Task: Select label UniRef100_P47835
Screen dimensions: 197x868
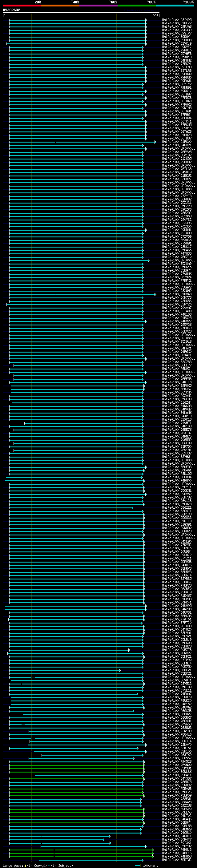Action: pos(177,253)
